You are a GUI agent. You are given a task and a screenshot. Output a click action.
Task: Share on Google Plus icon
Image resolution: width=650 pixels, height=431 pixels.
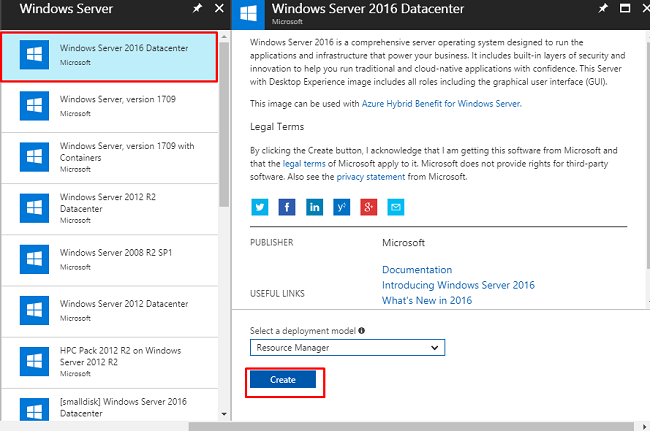click(x=368, y=207)
